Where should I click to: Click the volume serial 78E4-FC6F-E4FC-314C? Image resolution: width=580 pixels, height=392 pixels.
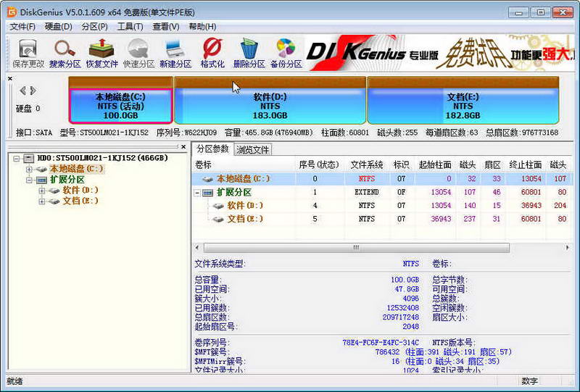[381, 343]
